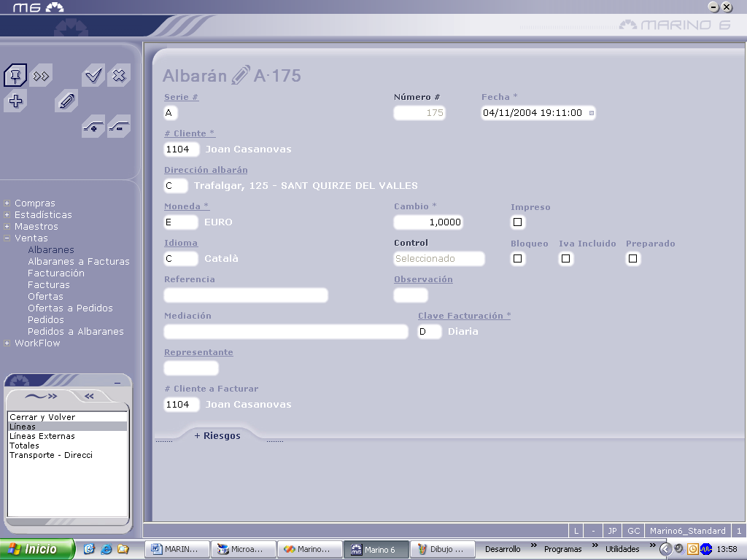The height and width of the screenshot is (560, 747).
Task: Click the double-chevron forward icon
Action: click(x=42, y=75)
